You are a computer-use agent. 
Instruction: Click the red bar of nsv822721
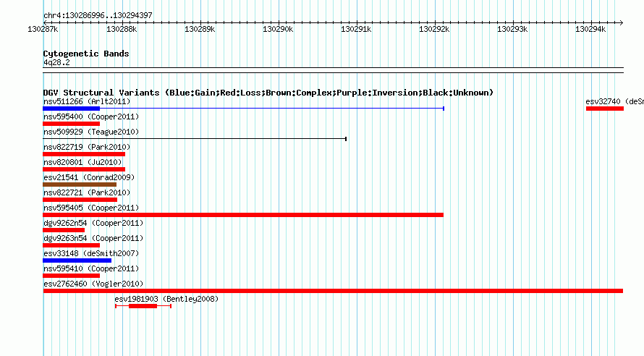(80, 200)
